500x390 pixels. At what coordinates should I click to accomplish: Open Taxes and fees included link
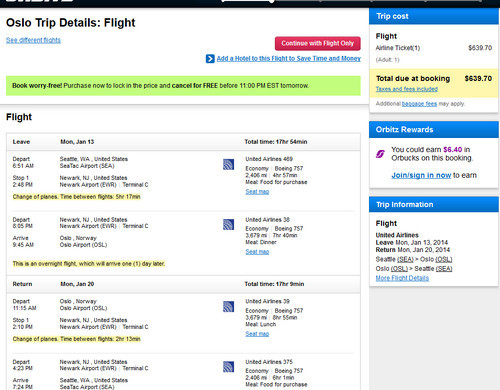click(407, 89)
